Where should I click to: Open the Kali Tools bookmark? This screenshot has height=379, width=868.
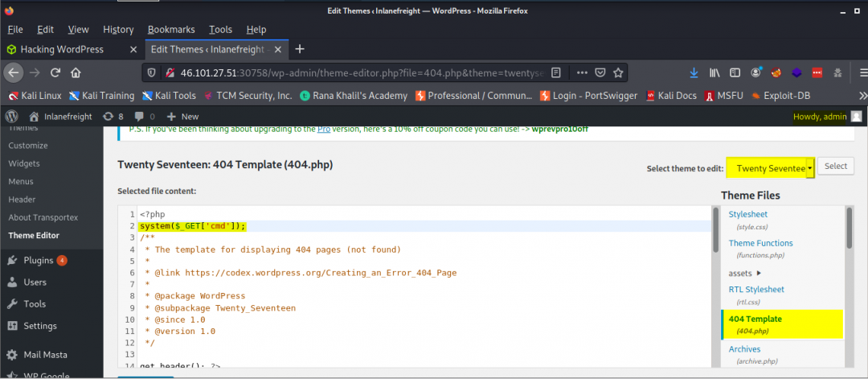169,96
